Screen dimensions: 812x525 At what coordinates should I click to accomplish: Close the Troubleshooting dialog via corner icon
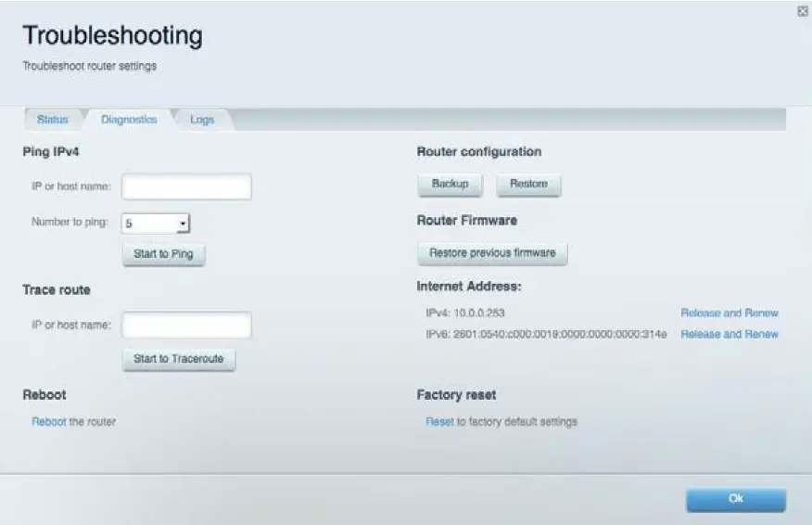tap(802, 11)
